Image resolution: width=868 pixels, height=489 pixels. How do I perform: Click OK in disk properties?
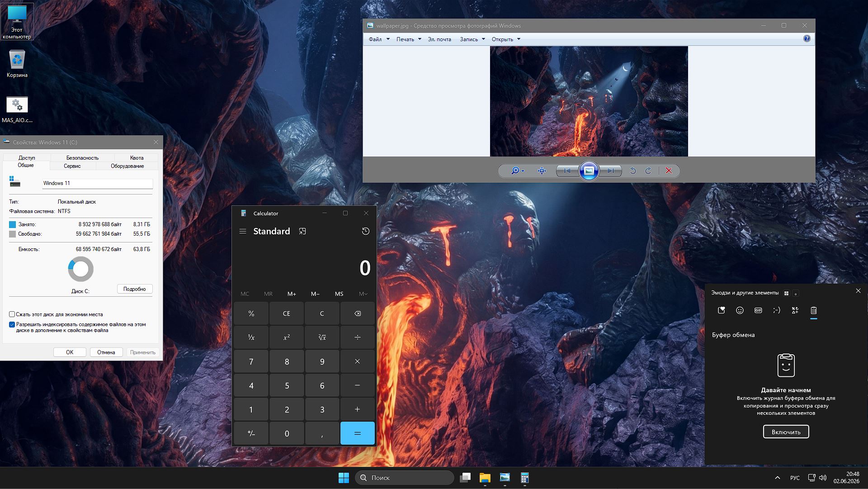(70, 352)
